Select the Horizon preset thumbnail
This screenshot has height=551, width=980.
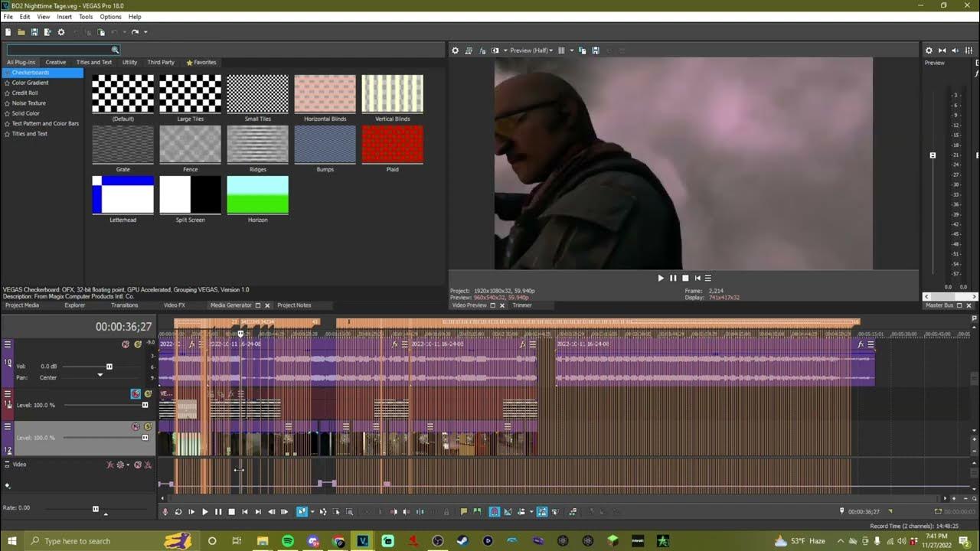257,195
